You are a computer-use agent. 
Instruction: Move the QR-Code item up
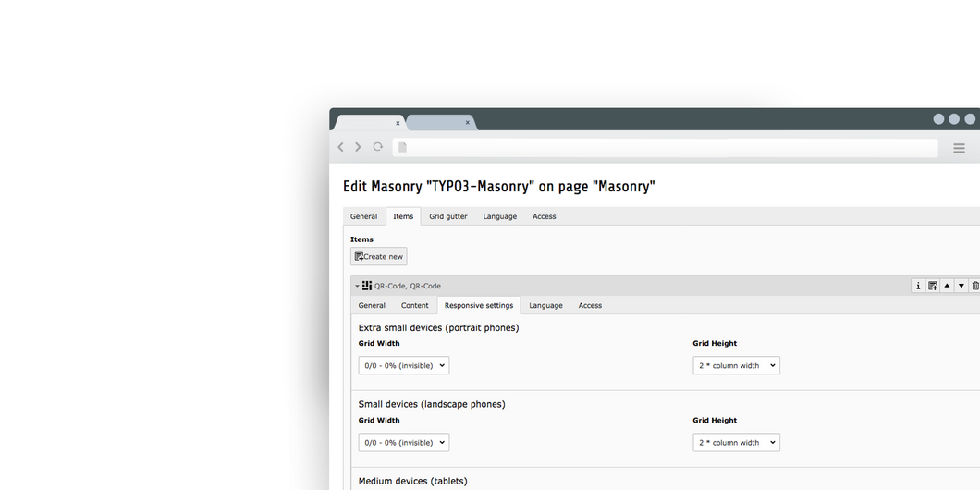(947, 286)
